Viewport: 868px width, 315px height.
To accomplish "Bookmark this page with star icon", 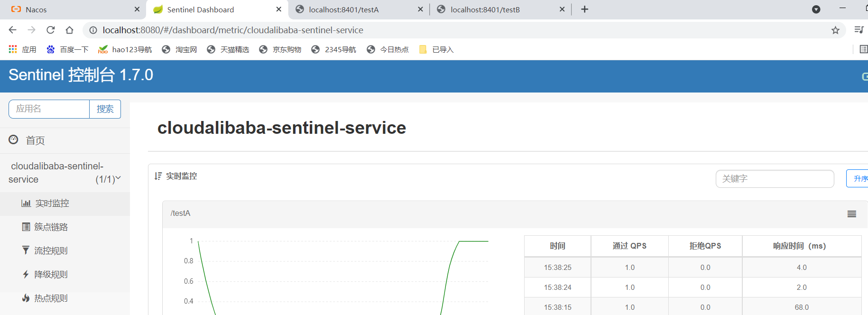I will click(x=835, y=30).
